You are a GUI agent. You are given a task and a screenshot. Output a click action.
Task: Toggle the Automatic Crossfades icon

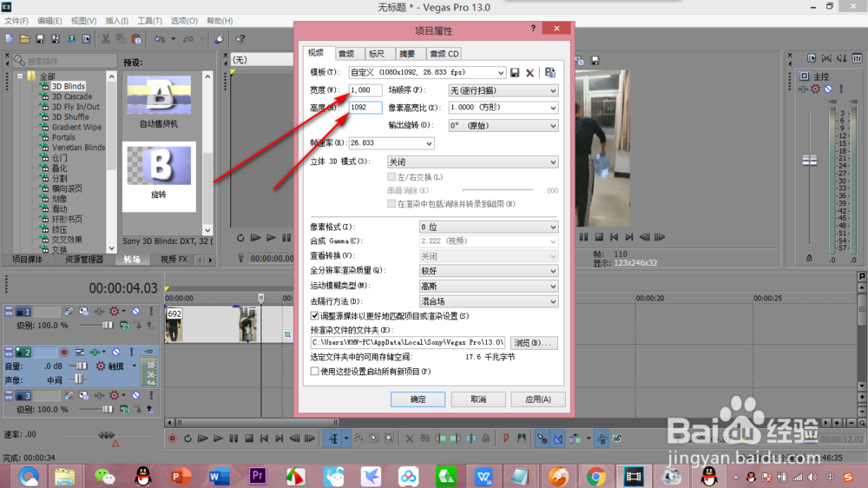click(x=558, y=439)
